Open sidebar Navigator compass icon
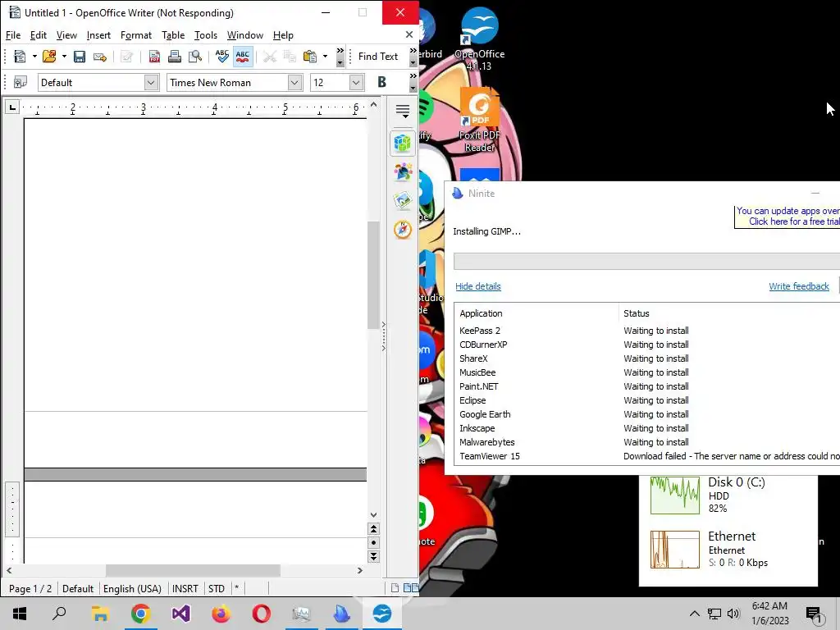Image resolution: width=840 pixels, height=630 pixels. 402,230
